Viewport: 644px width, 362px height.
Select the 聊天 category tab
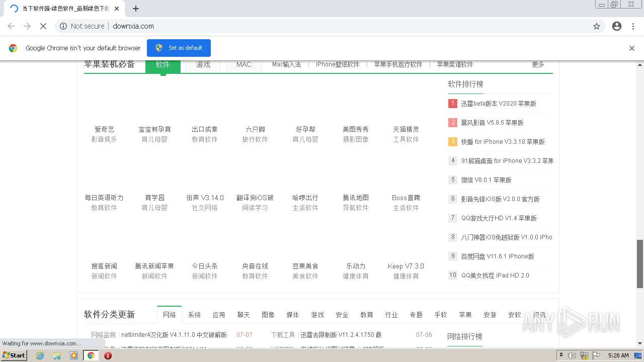[244, 315]
